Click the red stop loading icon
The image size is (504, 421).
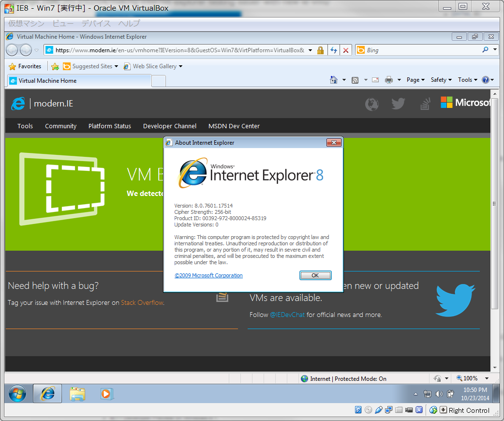pos(346,50)
